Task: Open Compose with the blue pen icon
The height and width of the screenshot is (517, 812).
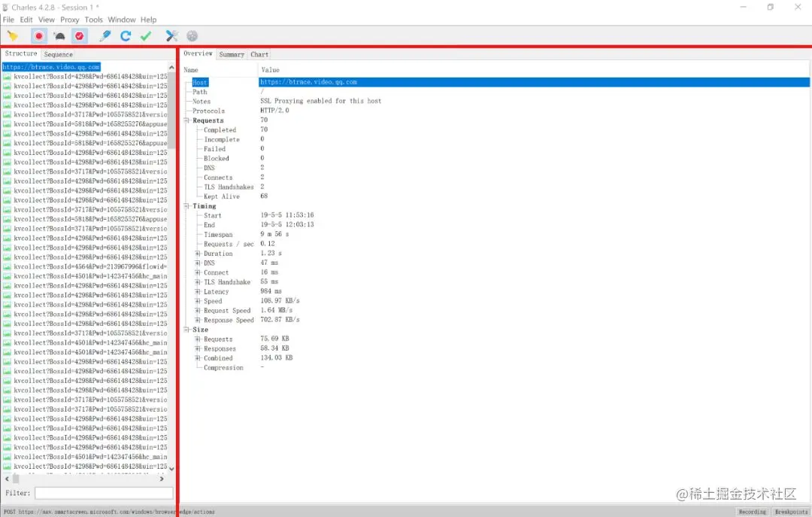Action: pos(105,36)
